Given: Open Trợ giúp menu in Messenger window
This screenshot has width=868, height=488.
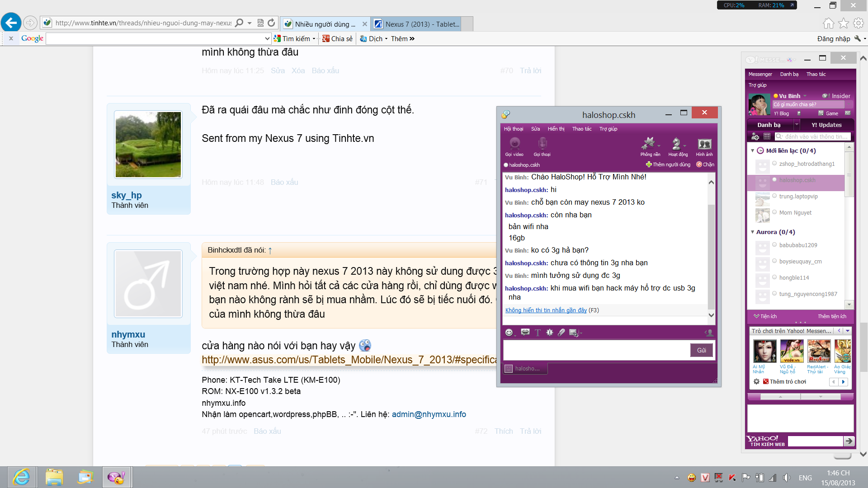Looking at the screenshot, I should click(x=757, y=85).
